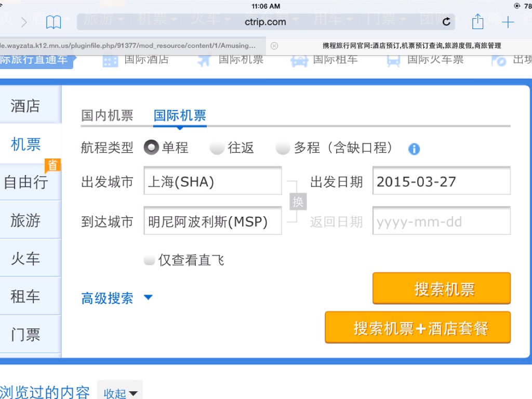Click the 出发日期 date field
Viewport: 532px width, 399px height.
(x=441, y=181)
